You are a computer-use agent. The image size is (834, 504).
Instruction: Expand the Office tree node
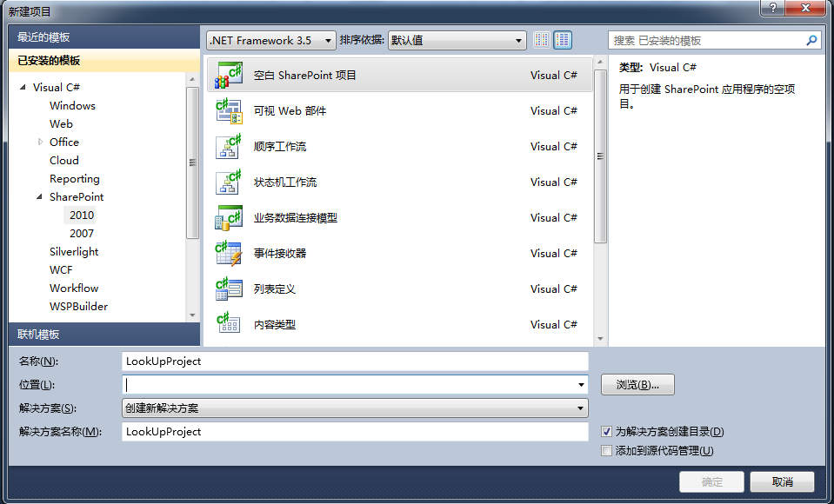pyautogui.click(x=40, y=142)
